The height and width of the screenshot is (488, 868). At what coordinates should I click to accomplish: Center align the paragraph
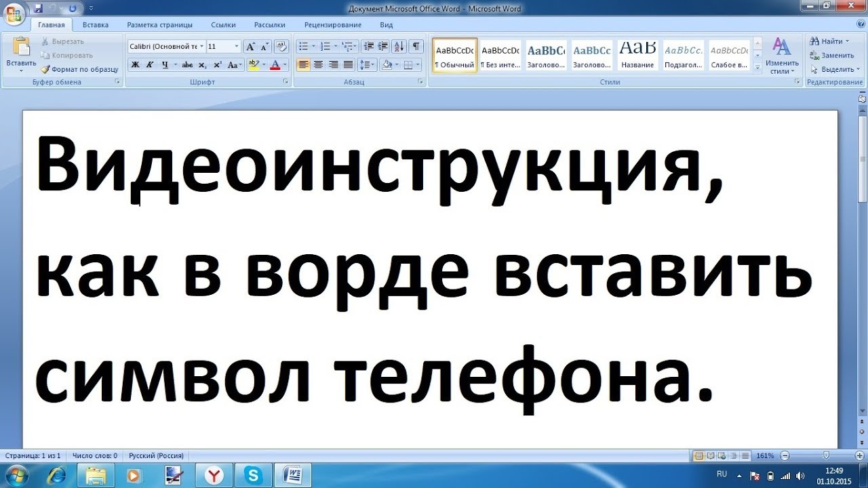tap(318, 65)
